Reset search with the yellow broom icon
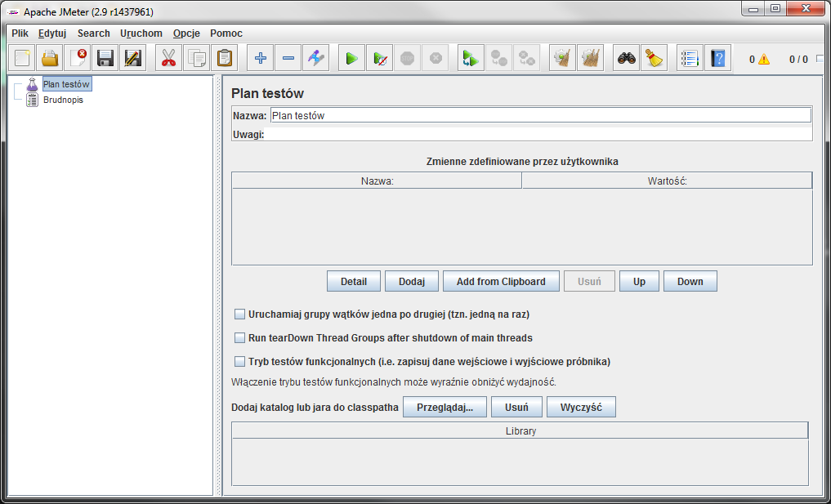 pos(654,58)
